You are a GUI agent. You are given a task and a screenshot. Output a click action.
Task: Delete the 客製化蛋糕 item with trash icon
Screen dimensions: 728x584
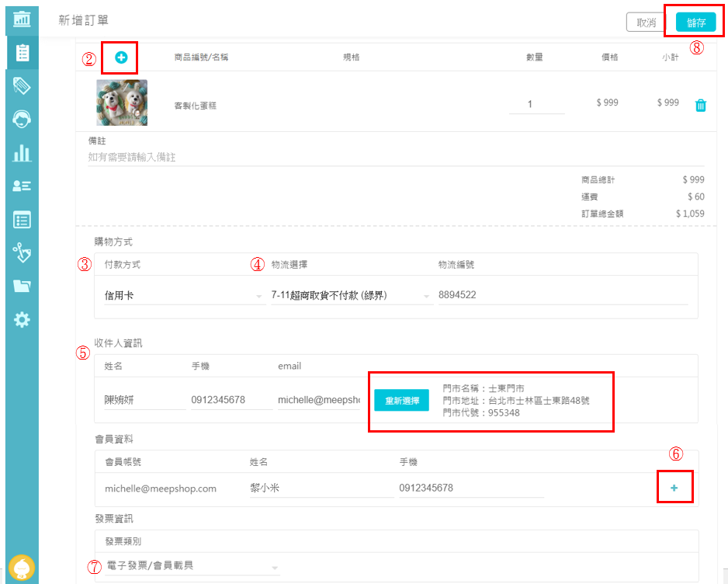pos(700,106)
